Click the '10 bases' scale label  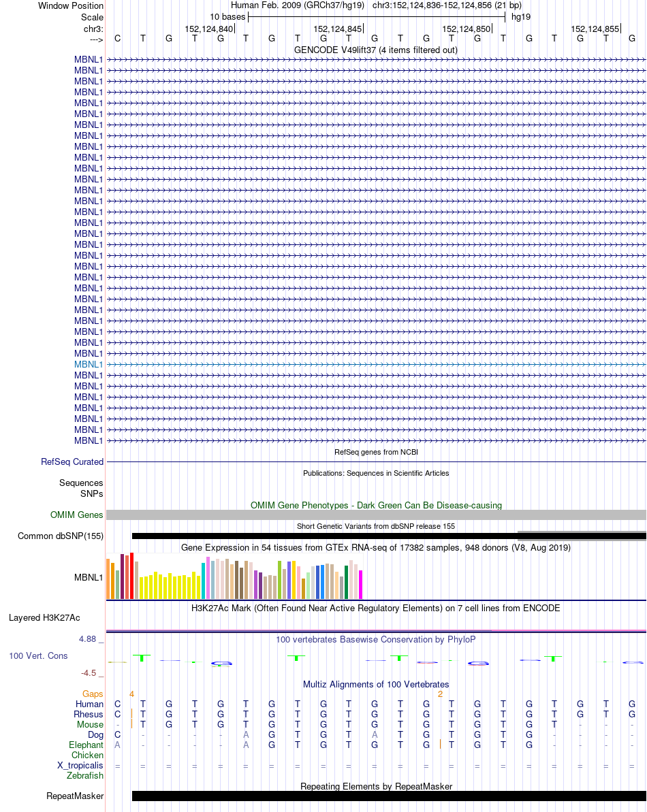point(227,17)
